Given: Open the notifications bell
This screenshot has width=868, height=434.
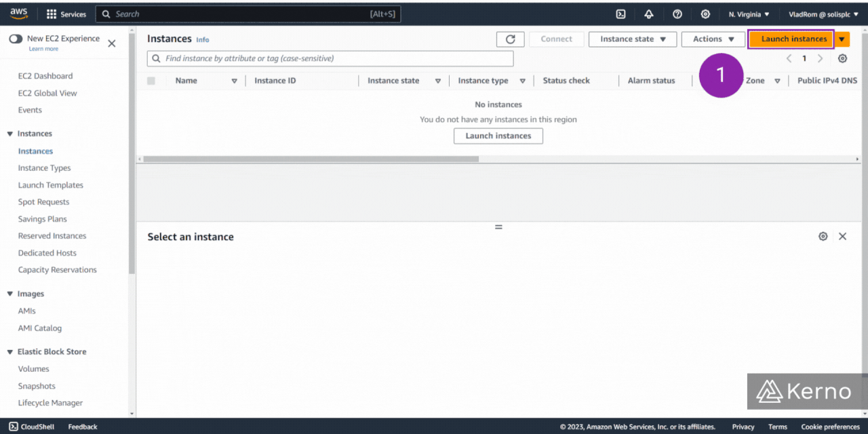Looking at the screenshot, I should 649,14.
